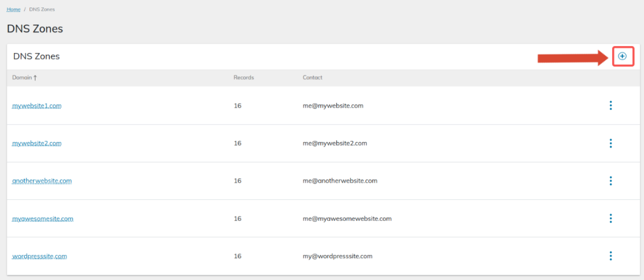Open the mywebsite1.com zone
The width and height of the screenshot is (644, 280).
(x=37, y=106)
